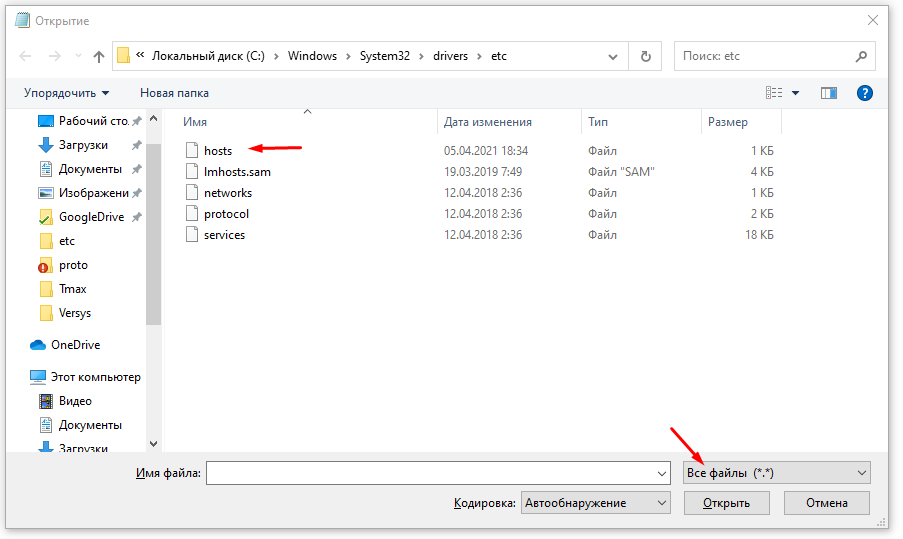Open the help question mark icon
This screenshot has width=903, height=539.
tap(864, 93)
